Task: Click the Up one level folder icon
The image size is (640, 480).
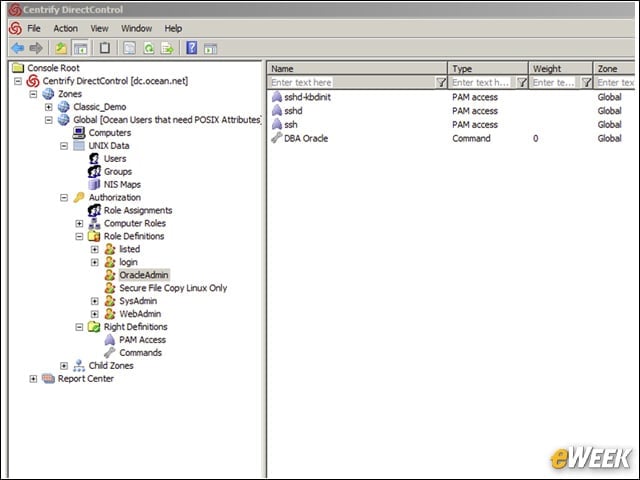Action: [61, 48]
